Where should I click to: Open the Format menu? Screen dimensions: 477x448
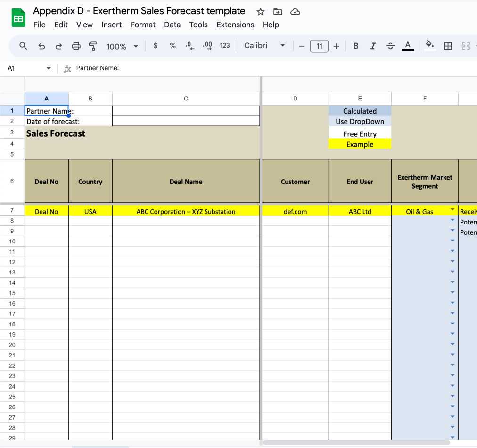(143, 25)
